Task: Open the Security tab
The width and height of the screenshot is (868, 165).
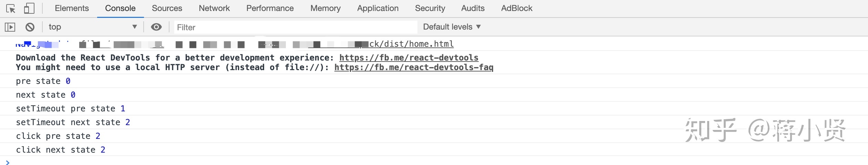Action: click(430, 8)
